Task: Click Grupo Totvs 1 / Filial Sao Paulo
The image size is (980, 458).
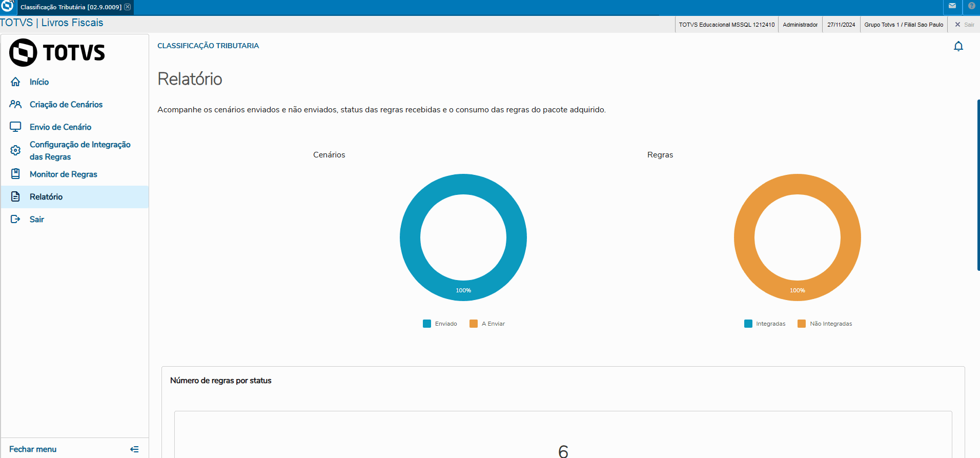Action: click(904, 25)
